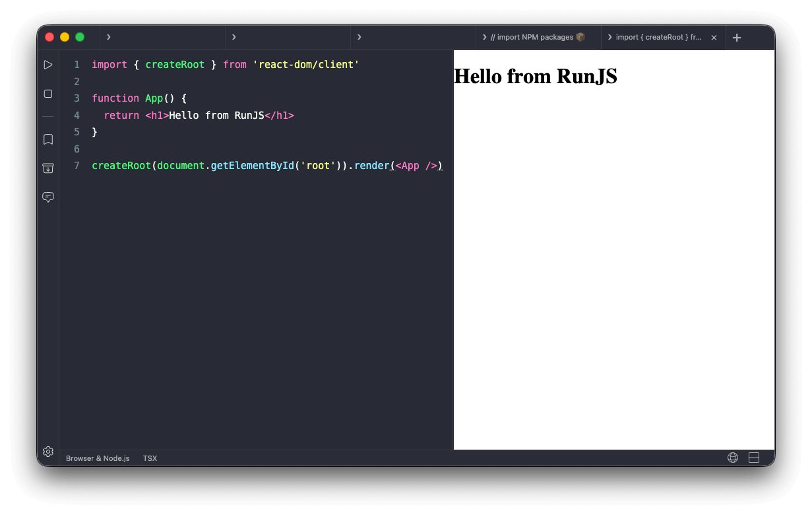Select the second untitled tab
Screen dimensions: 812x515
(x=288, y=38)
